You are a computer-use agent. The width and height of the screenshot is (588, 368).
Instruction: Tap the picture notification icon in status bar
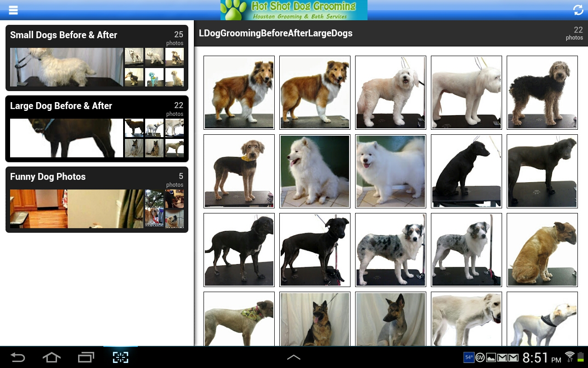pos(491,357)
